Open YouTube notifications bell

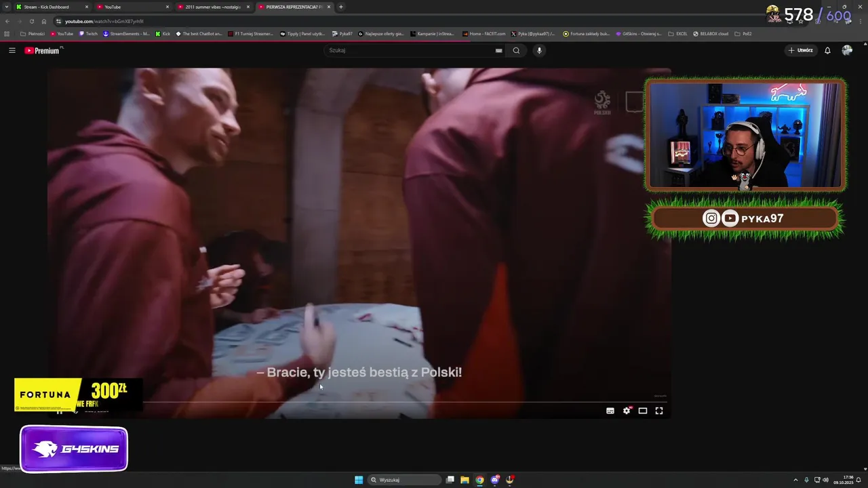(827, 50)
